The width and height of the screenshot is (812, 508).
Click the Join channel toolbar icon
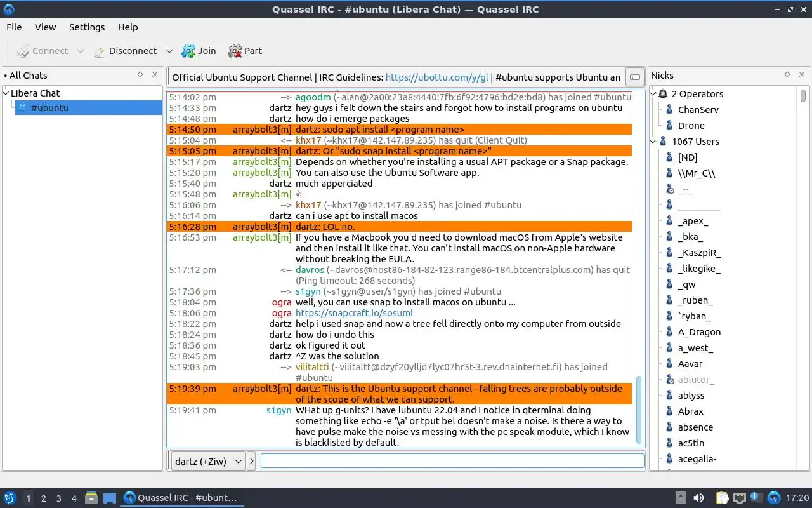pyautogui.click(x=188, y=51)
